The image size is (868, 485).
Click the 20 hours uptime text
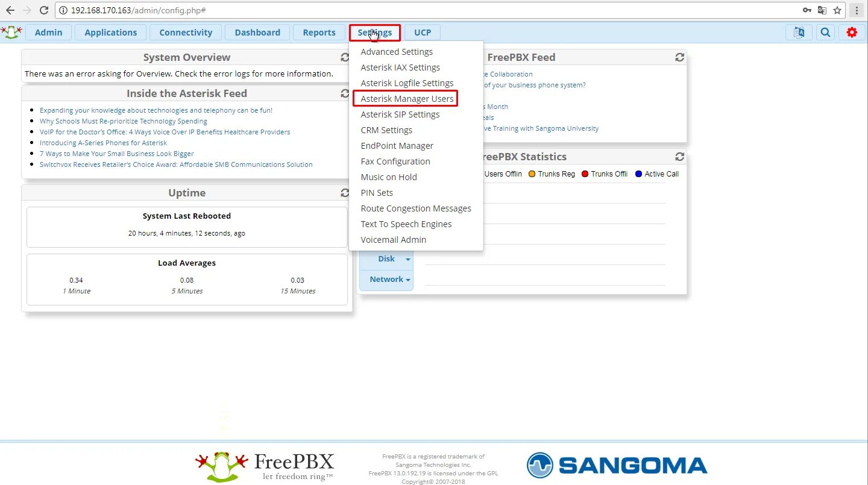point(187,233)
